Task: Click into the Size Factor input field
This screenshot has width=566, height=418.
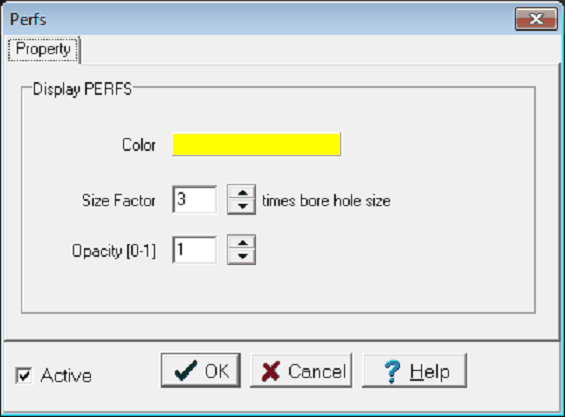Action: (195, 200)
